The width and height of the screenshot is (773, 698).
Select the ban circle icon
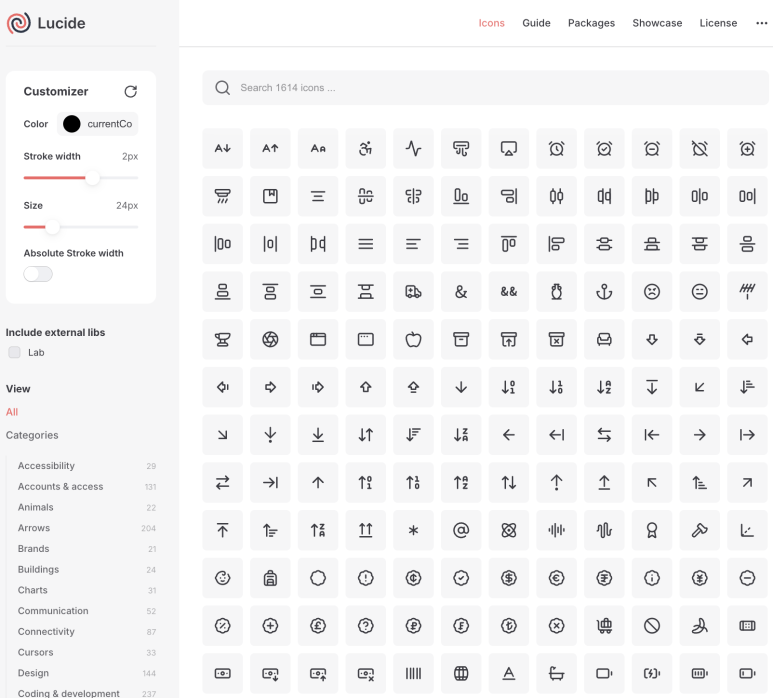[x=652, y=626]
